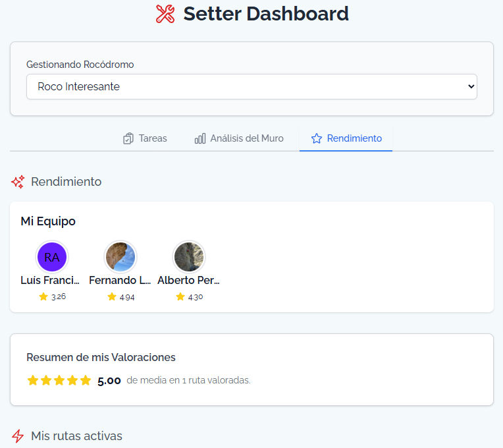Click the star icon beside Fernando's 4.94 rating
Image resolution: width=503 pixels, height=448 pixels.
[x=112, y=296]
